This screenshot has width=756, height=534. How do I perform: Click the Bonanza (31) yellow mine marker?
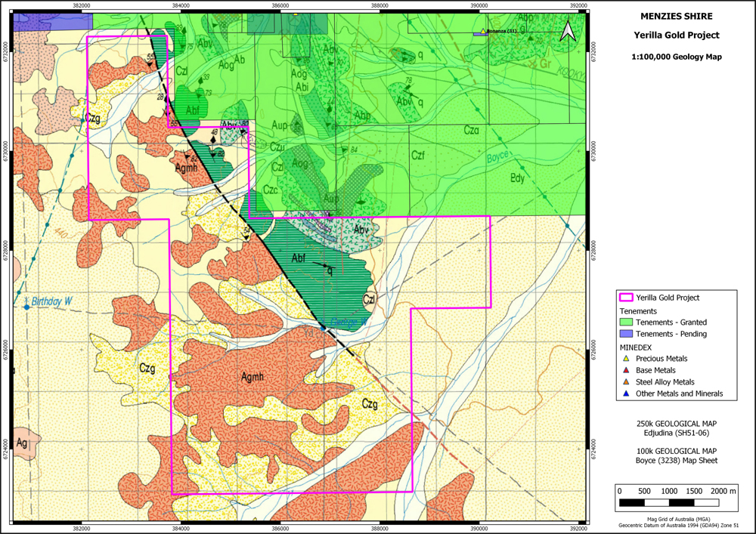(x=483, y=31)
